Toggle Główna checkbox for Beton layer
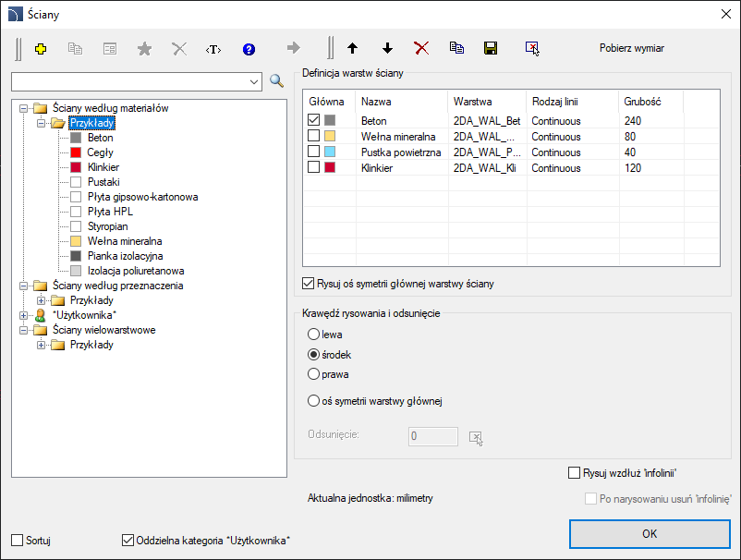This screenshot has width=741, height=560. 313,120
